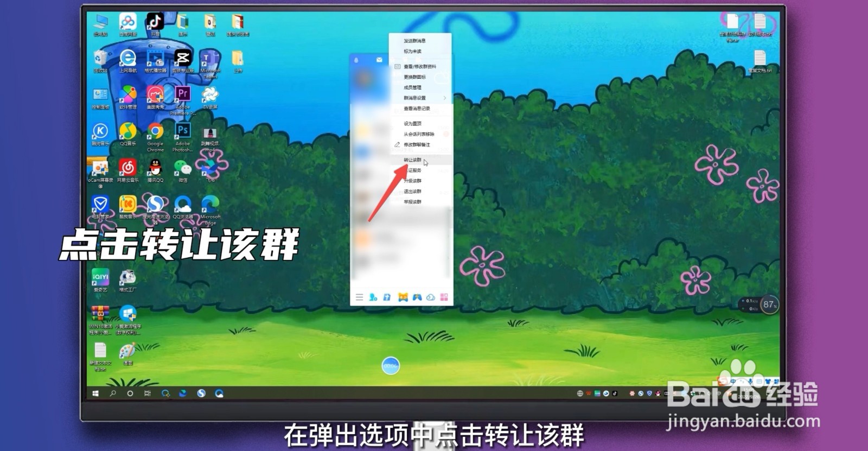Screen dimensions: 868x451
Task: Click the mail envelope icon in QQ header
Action: click(379, 60)
